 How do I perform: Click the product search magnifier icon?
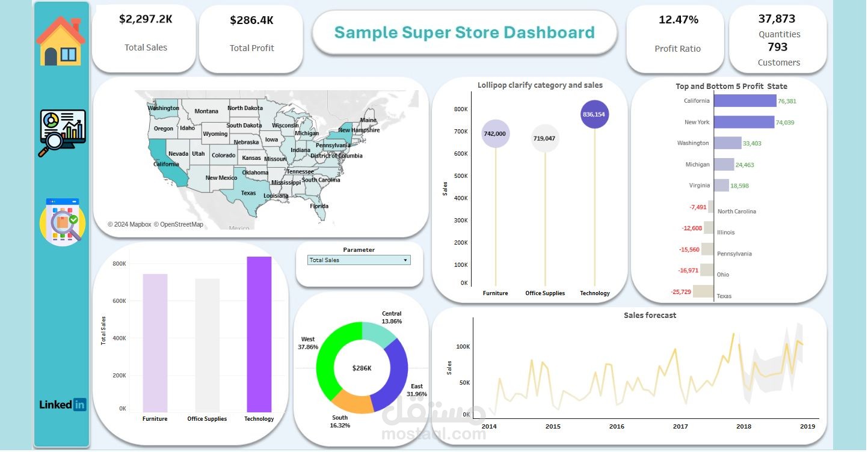[62, 222]
